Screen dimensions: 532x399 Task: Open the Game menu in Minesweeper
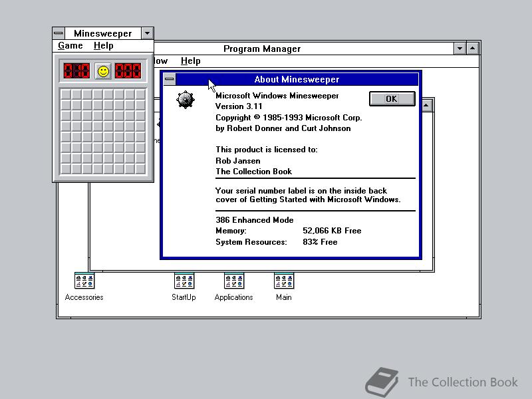click(x=70, y=45)
